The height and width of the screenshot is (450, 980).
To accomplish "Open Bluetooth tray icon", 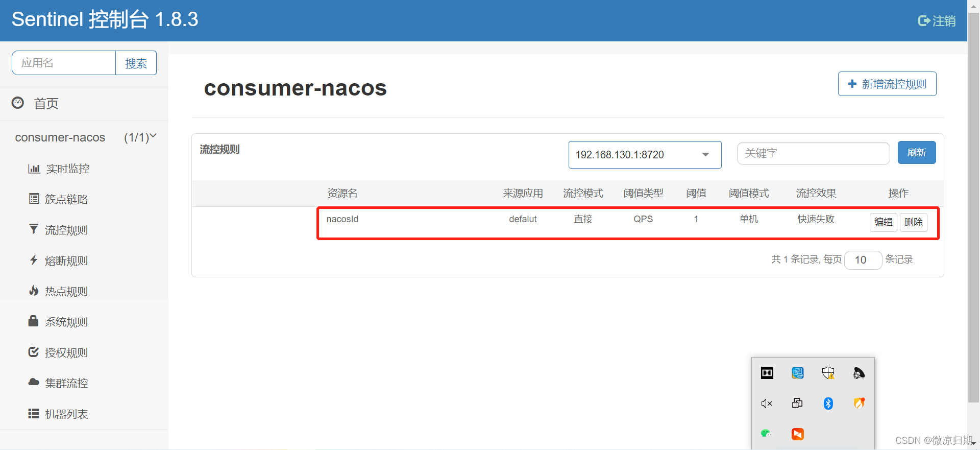I will [x=828, y=404].
